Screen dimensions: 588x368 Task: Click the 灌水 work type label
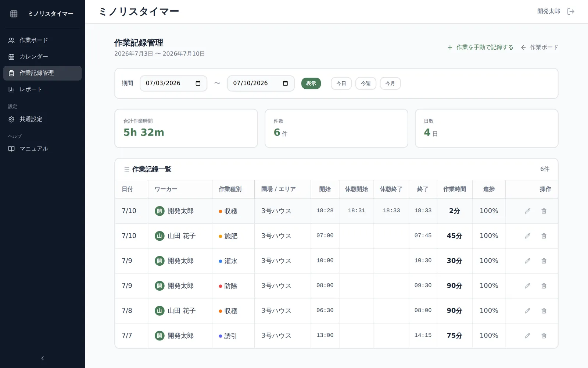231,261
